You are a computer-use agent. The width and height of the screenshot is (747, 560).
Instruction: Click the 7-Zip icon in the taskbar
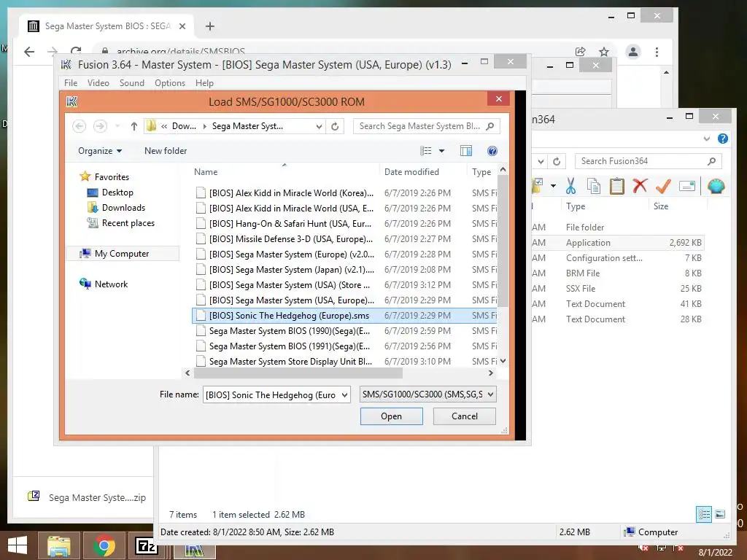(146, 545)
